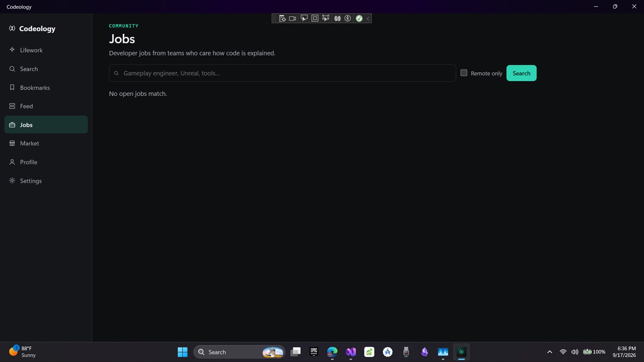Click the video camera icon in the debug toolbar
This screenshot has width=644, height=362.
point(292,18)
